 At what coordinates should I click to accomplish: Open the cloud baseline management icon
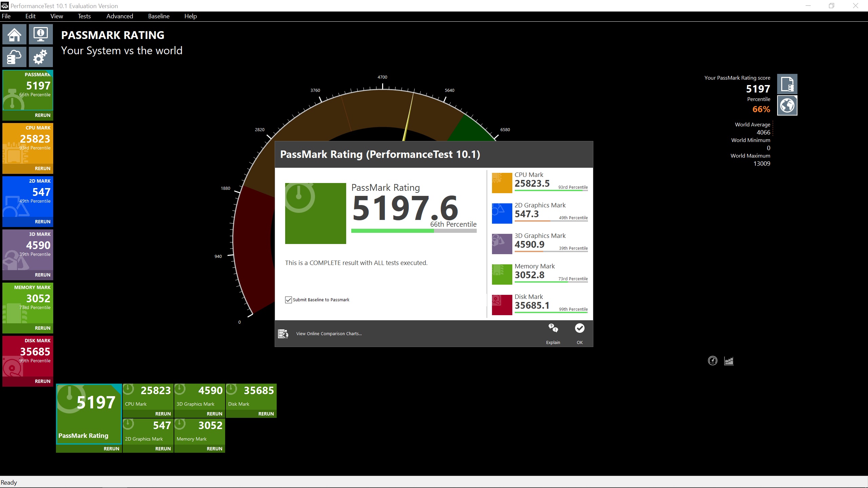(x=14, y=57)
